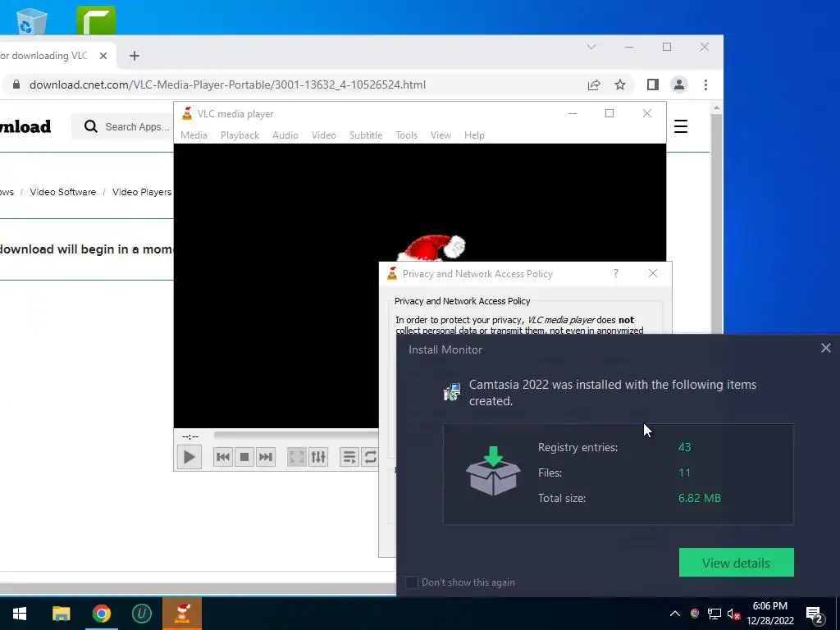This screenshot has height=630, width=840.
Task: Close the downloading VLC tab
Action: click(103, 56)
